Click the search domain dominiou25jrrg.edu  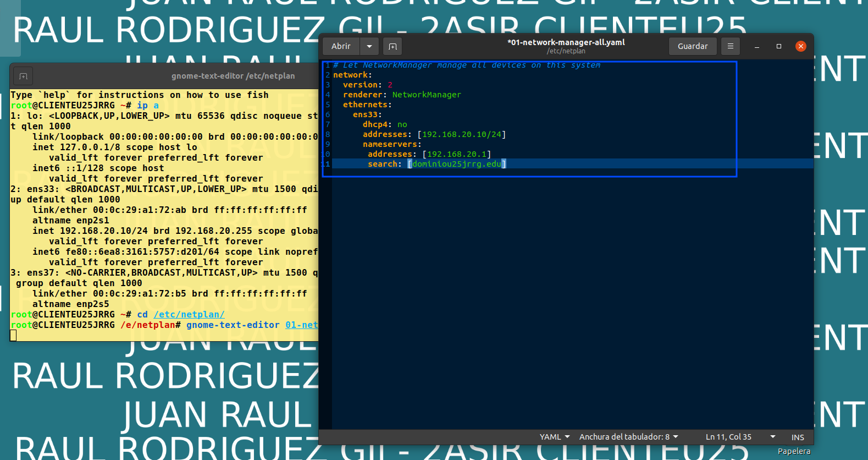pos(457,164)
